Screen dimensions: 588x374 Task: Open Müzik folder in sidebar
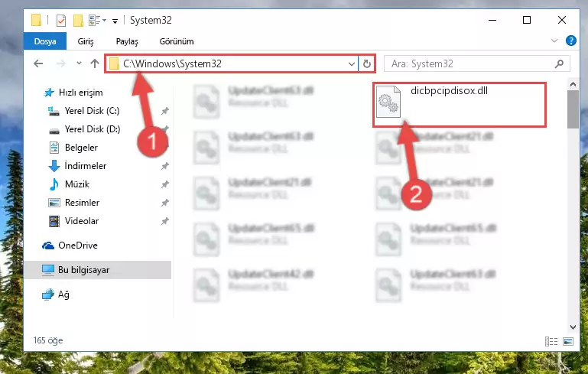(x=77, y=184)
